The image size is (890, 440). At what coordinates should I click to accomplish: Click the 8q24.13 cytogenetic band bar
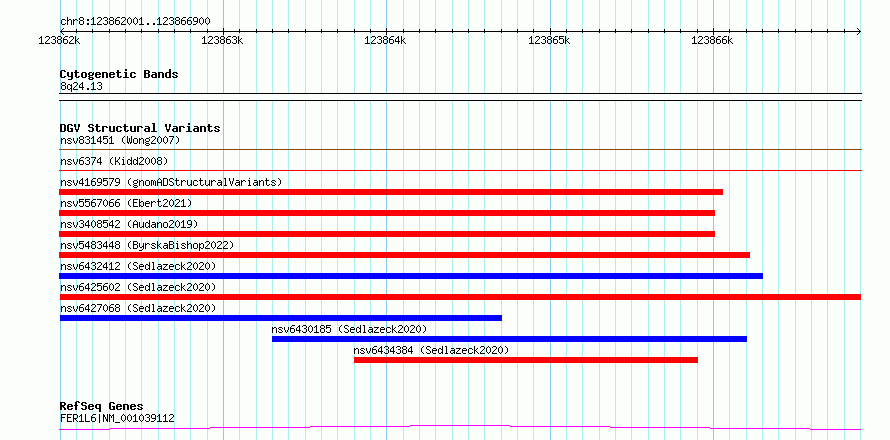pyautogui.click(x=460, y=97)
